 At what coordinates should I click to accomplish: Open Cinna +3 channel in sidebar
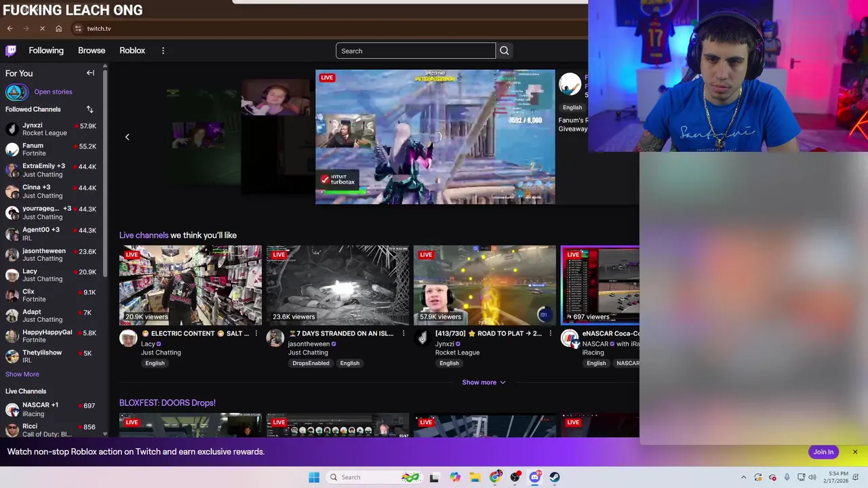click(52, 191)
